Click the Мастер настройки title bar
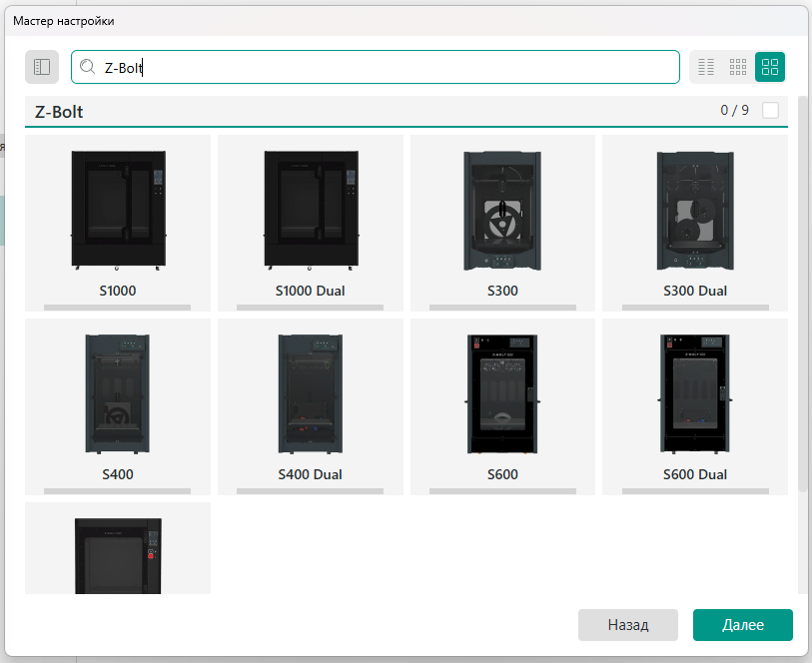Viewport: 812px width, 663px height. pyautogui.click(x=406, y=21)
